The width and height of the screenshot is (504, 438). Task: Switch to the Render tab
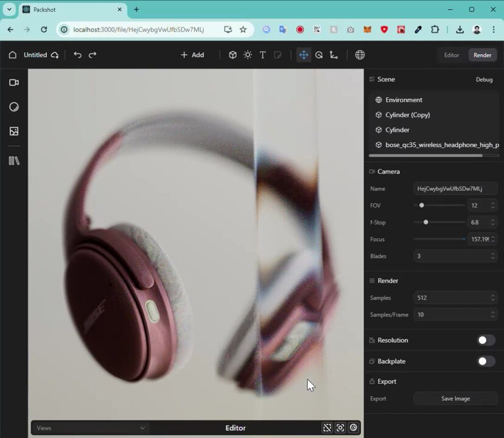point(482,55)
